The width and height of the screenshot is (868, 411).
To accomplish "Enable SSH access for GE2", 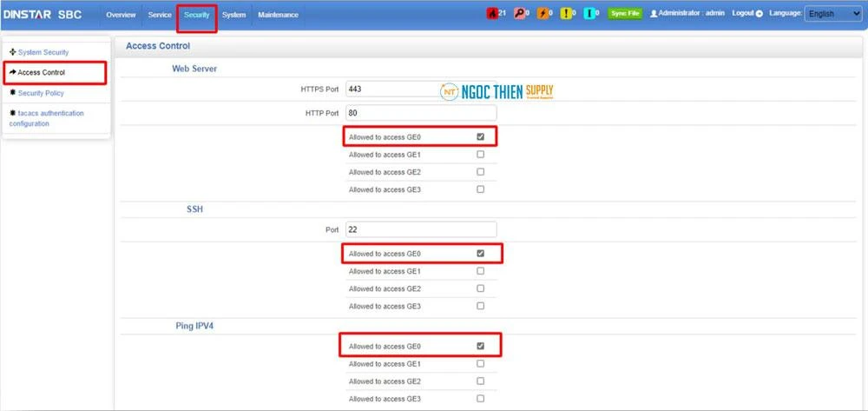I will point(481,288).
